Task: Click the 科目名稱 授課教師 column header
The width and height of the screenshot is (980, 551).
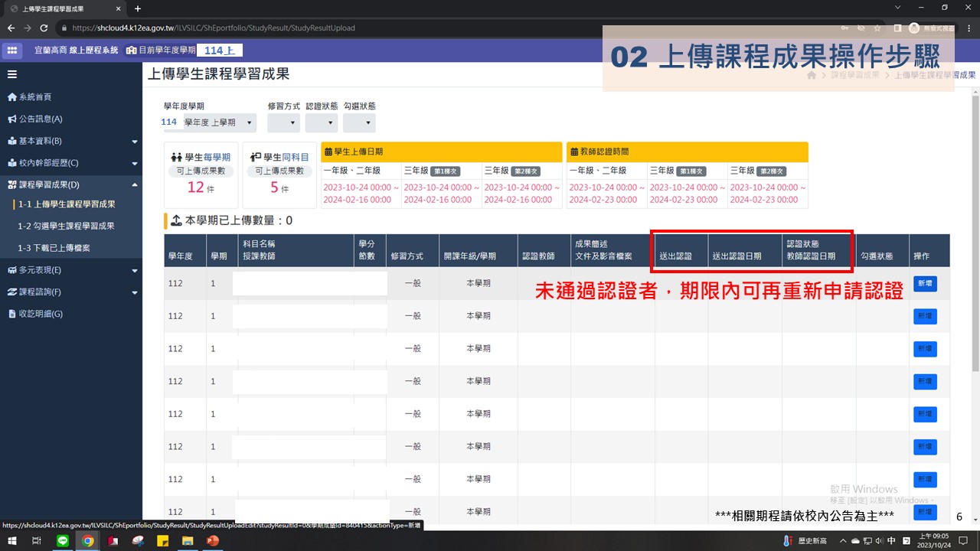Action: (296, 250)
